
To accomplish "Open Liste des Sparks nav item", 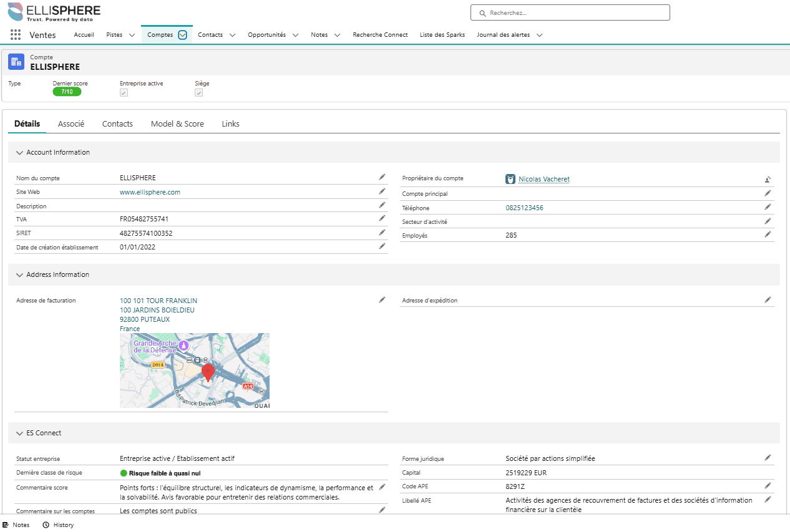I will [442, 35].
